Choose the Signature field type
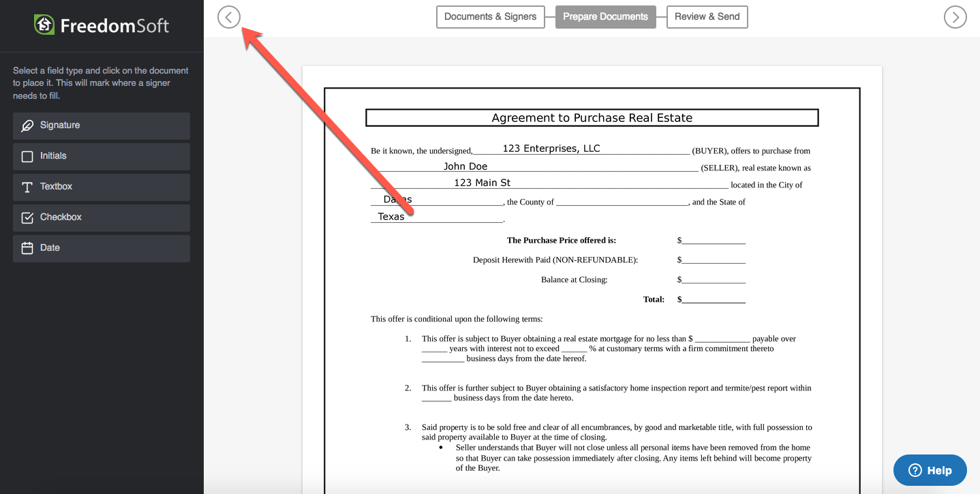Image resolution: width=980 pixels, height=494 pixels. click(102, 126)
